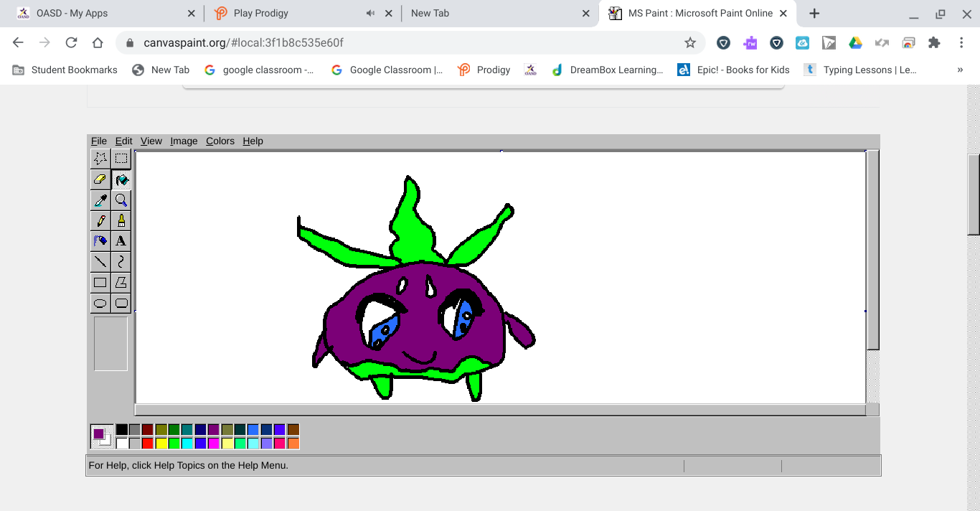Open Chrome's three-dot menu
This screenshot has width=980, height=511.
coord(961,43)
